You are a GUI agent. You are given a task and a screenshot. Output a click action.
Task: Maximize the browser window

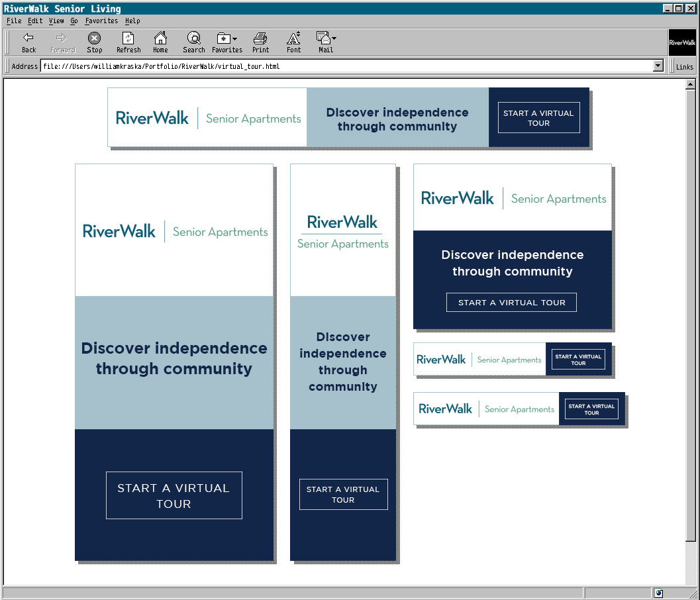click(x=678, y=8)
